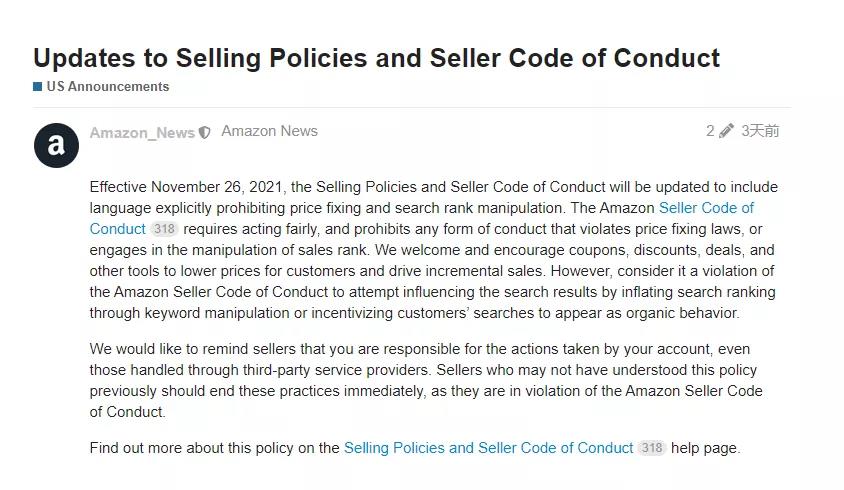The width and height of the screenshot is (844, 490).
Task: Click the 'Effective November 26, 2021' opening text
Action: pyautogui.click(x=186, y=187)
